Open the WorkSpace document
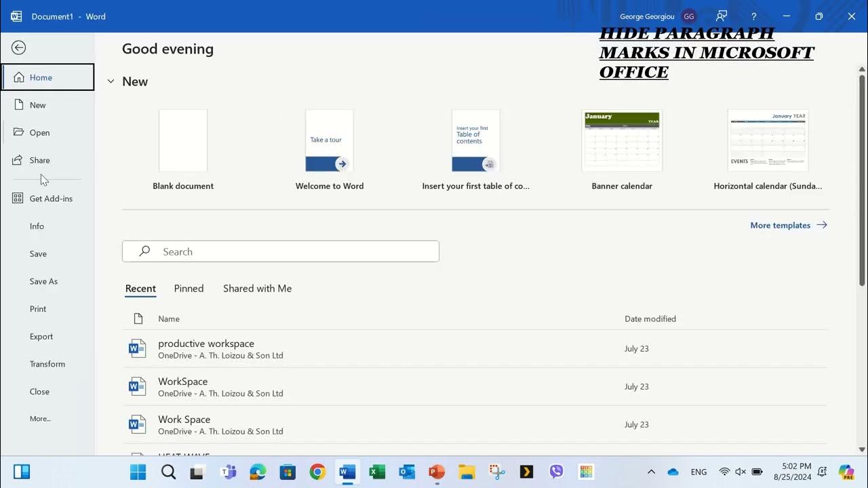The image size is (868, 488). pyautogui.click(x=475, y=387)
